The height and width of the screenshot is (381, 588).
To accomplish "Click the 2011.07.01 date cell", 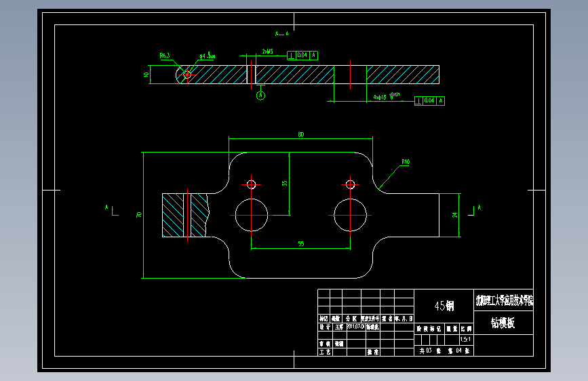I will [356, 327].
